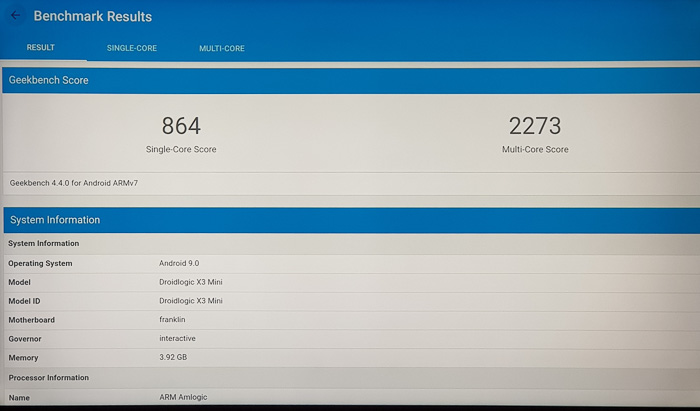The image size is (700, 411).
Task: Click the Operating System label
Action: click(40, 263)
